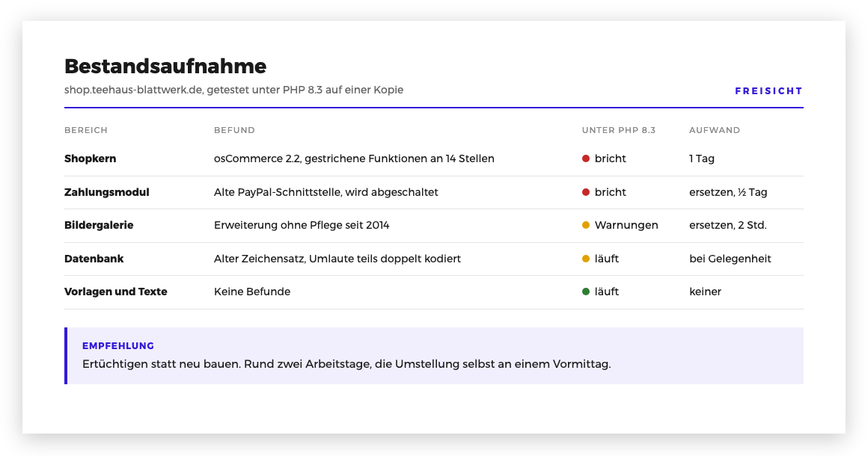Image resolution: width=868 pixels, height=456 pixels.
Task: Click the EMPFEHLUNG label
Action: coord(118,346)
